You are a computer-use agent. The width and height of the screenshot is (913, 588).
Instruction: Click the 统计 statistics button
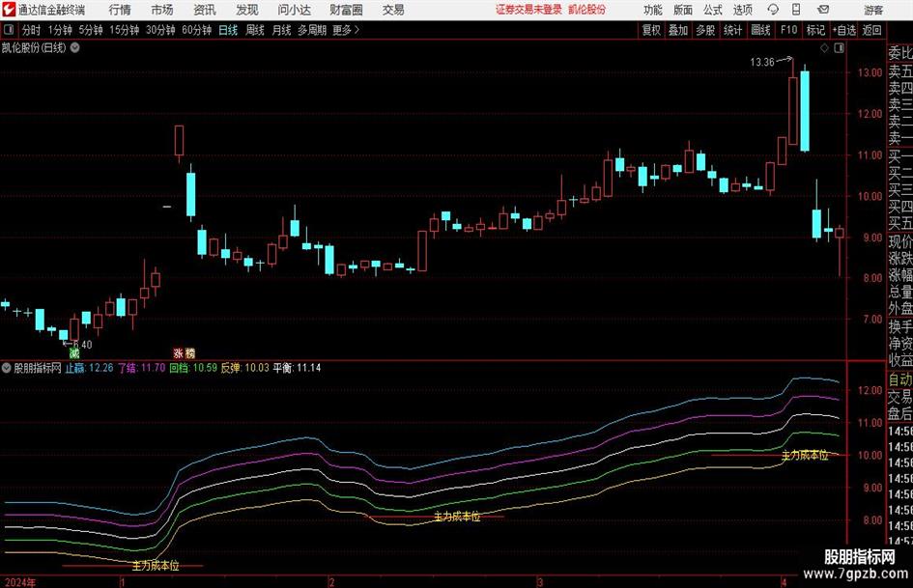pos(733,30)
